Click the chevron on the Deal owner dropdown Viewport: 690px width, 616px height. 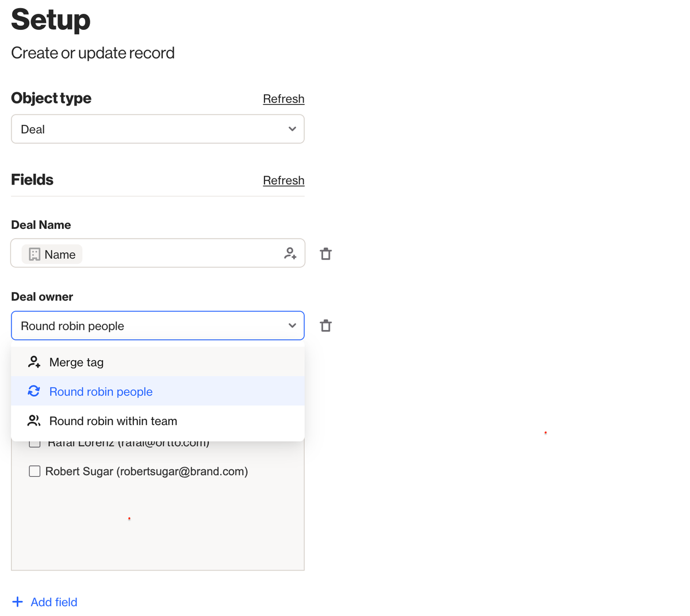click(292, 325)
